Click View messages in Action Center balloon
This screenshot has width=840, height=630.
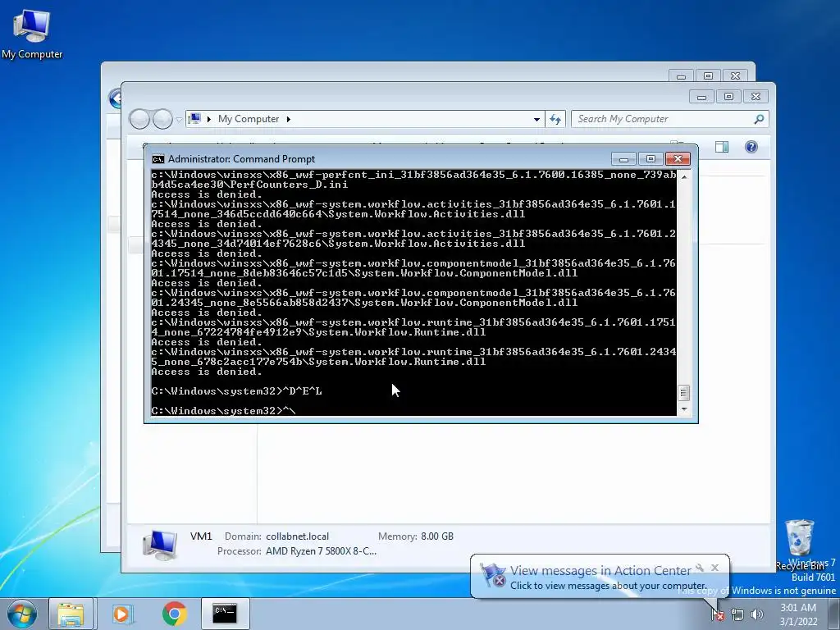(600, 571)
